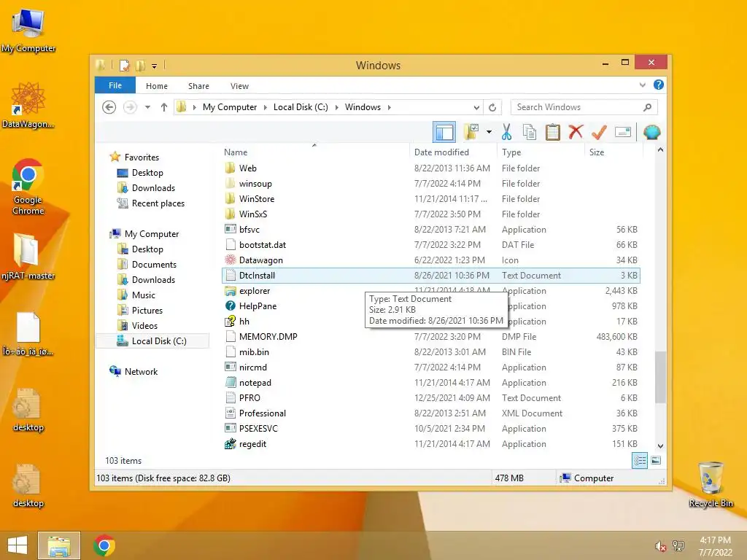Click the quick access New Folder icon
The height and width of the screenshot is (560, 747).
(141, 65)
